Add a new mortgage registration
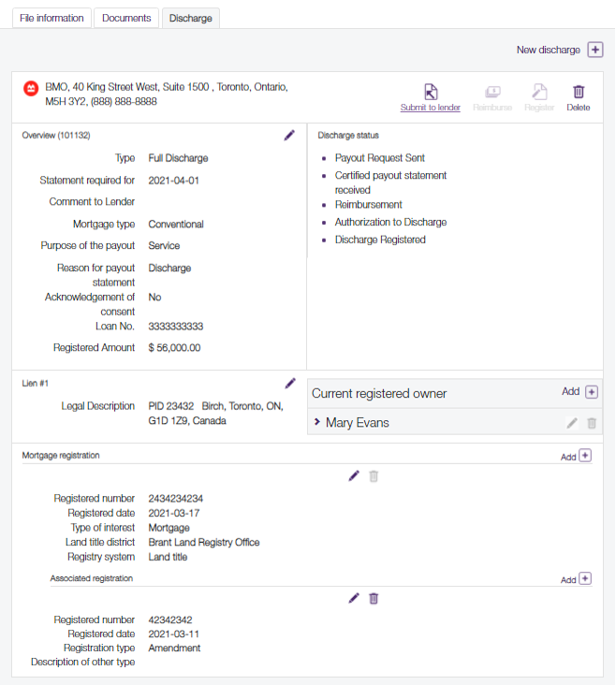 (585, 456)
